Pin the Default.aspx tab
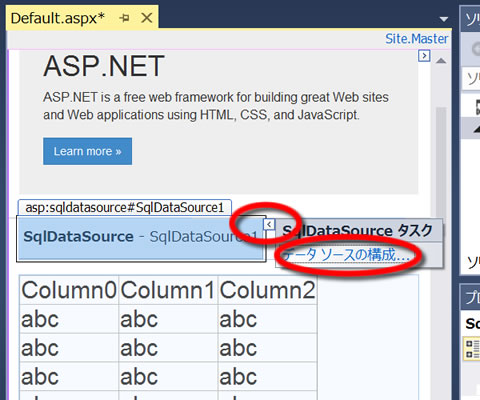The image size is (480, 400). click(124, 18)
